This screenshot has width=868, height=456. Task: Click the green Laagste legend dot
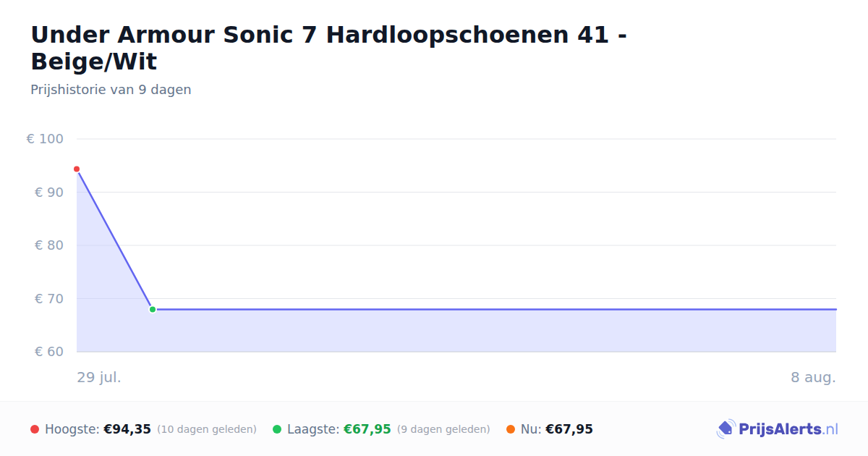pyautogui.click(x=277, y=429)
